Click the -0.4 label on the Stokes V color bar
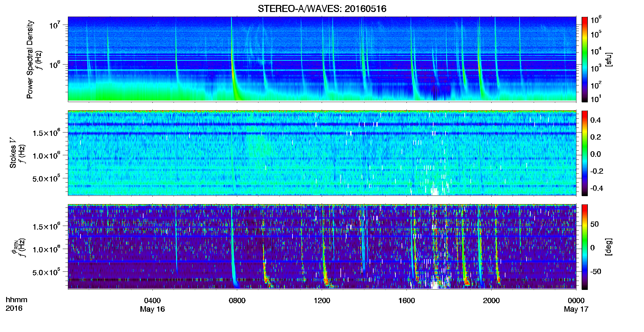Viewport: 644px width, 332px height. 597,188
